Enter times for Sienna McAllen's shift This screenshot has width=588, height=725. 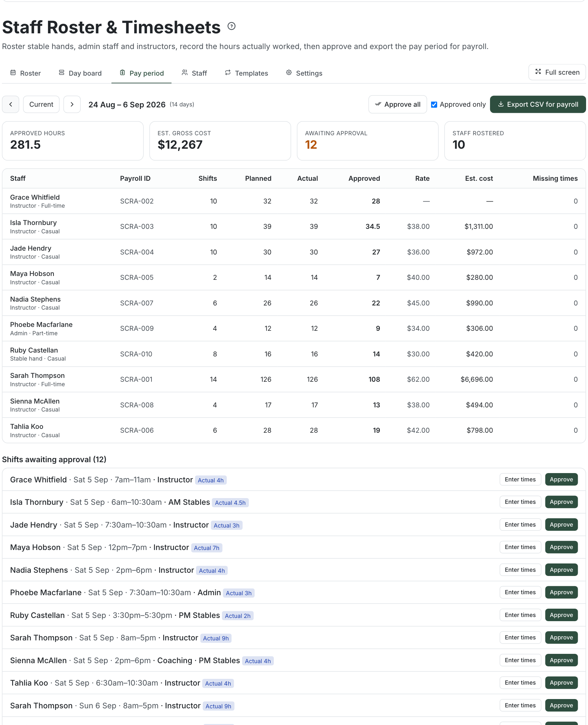(x=520, y=660)
